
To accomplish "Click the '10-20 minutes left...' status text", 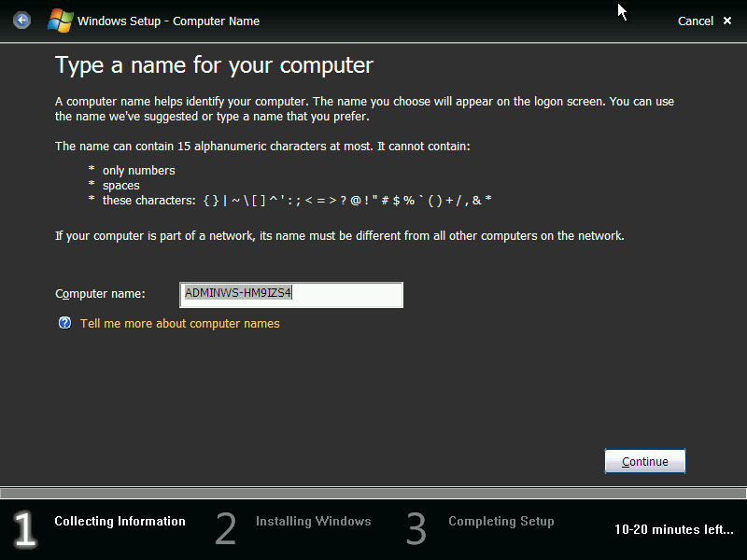I will point(673,529).
